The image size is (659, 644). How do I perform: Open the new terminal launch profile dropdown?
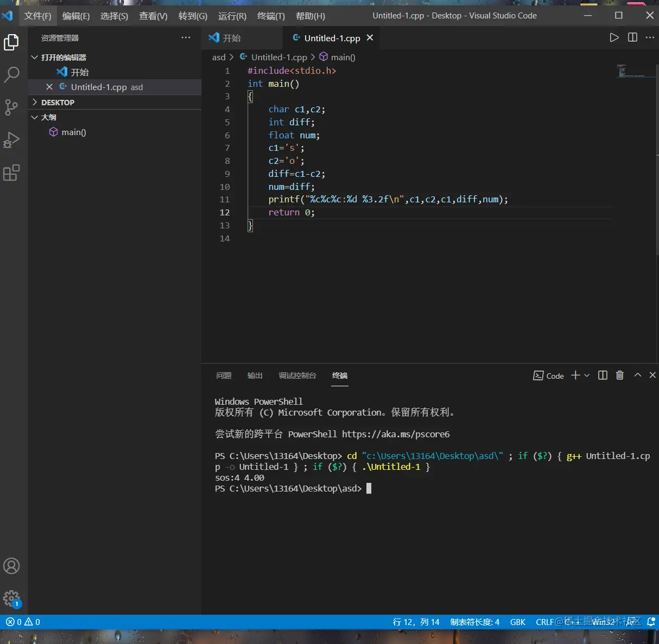pos(587,375)
